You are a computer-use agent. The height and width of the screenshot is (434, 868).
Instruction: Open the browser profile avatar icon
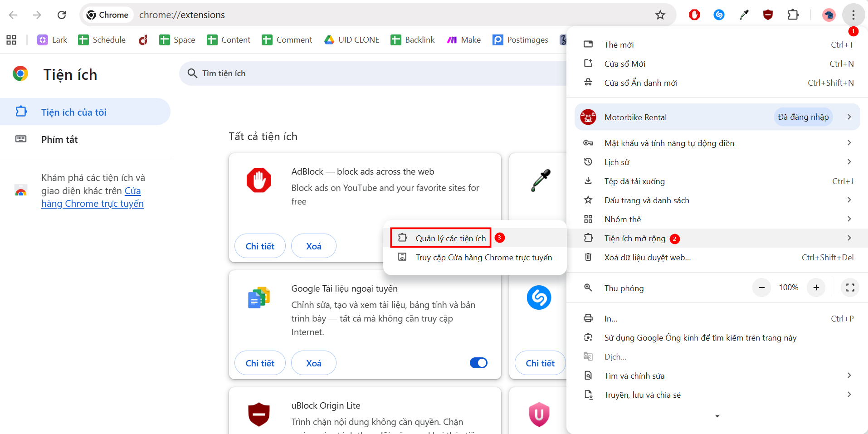[x=829, y=15]
